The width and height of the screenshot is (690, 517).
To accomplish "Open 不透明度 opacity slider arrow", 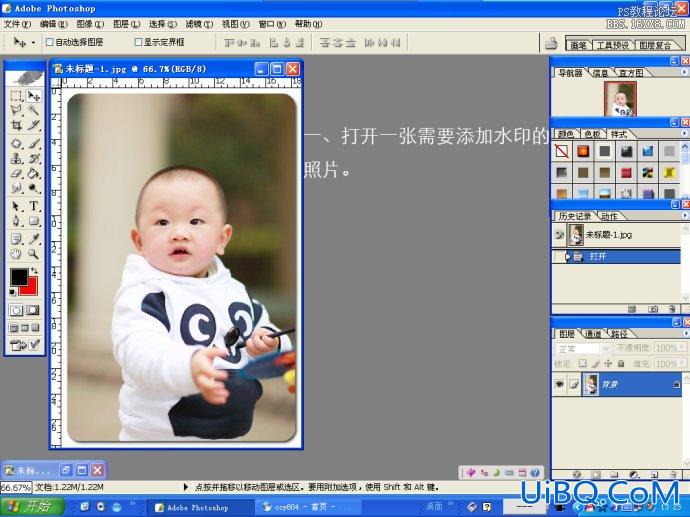I will point(682,348).
